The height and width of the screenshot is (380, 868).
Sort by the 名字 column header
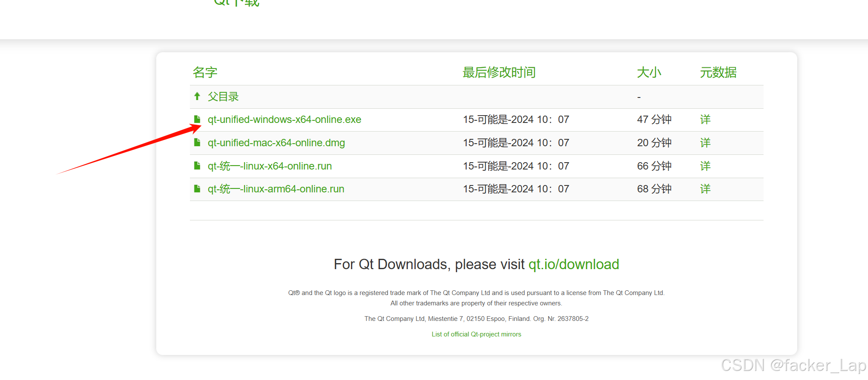coord(205,72)
